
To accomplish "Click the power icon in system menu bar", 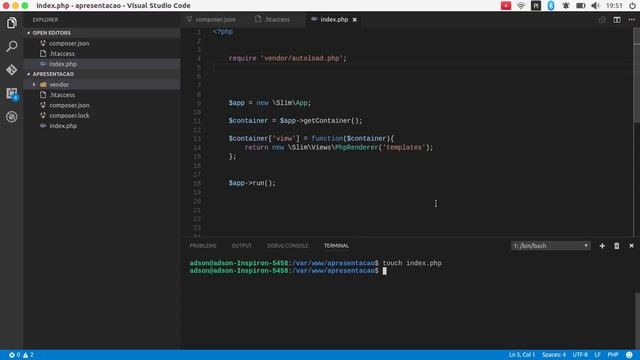I will 632,6.
